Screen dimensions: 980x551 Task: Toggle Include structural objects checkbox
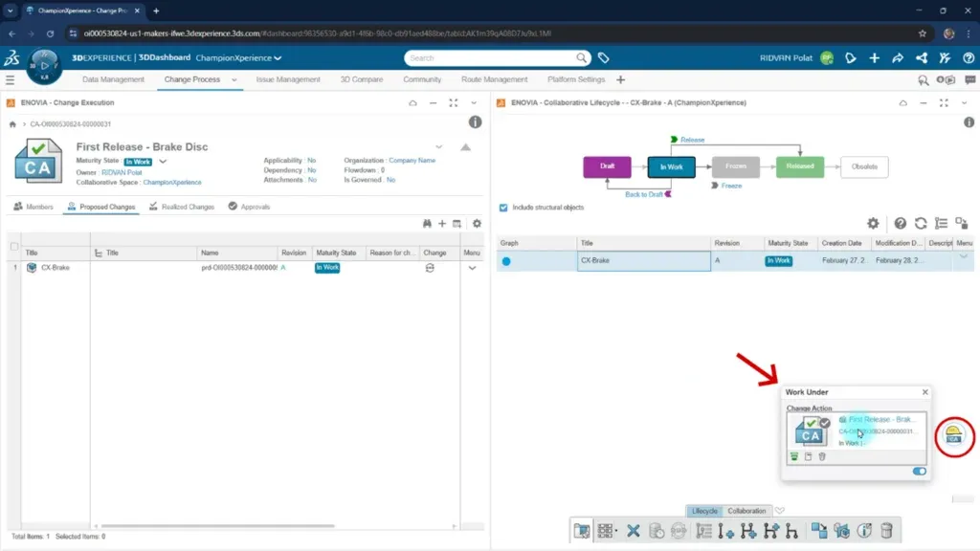pos(503,208)
